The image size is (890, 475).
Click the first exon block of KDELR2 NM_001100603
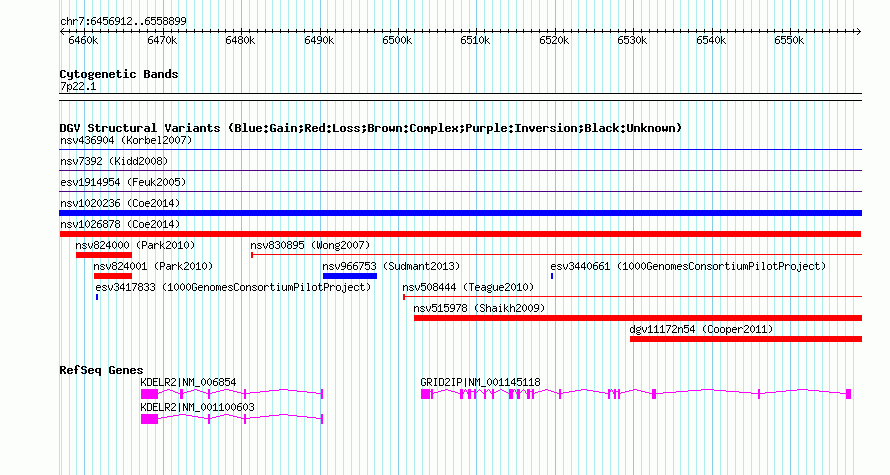pyautogui.click(x=149, y=419)
